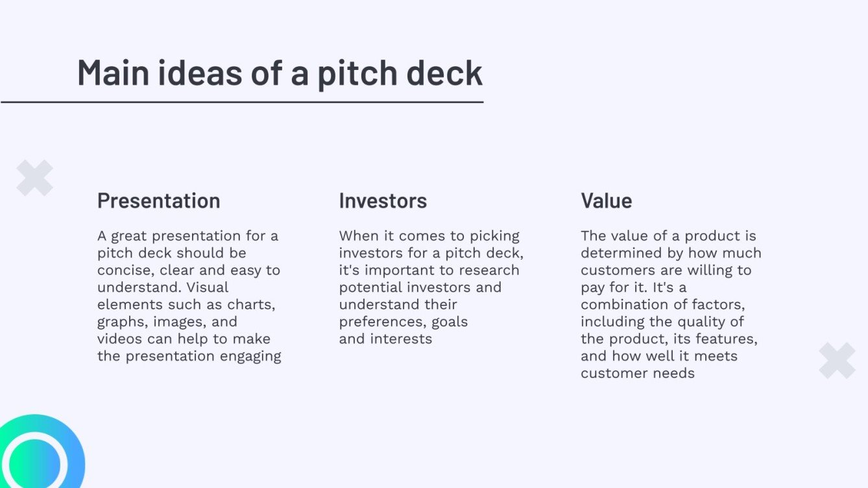This screenshot has width=868, height=488.
Task: Click the paragraph below the Value heading
Action: (671, 304)
